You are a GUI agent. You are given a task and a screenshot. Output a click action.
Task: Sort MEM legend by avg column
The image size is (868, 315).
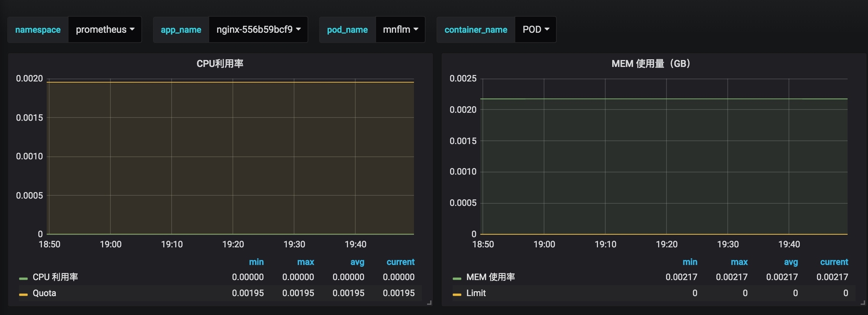(x=790, y=262)
